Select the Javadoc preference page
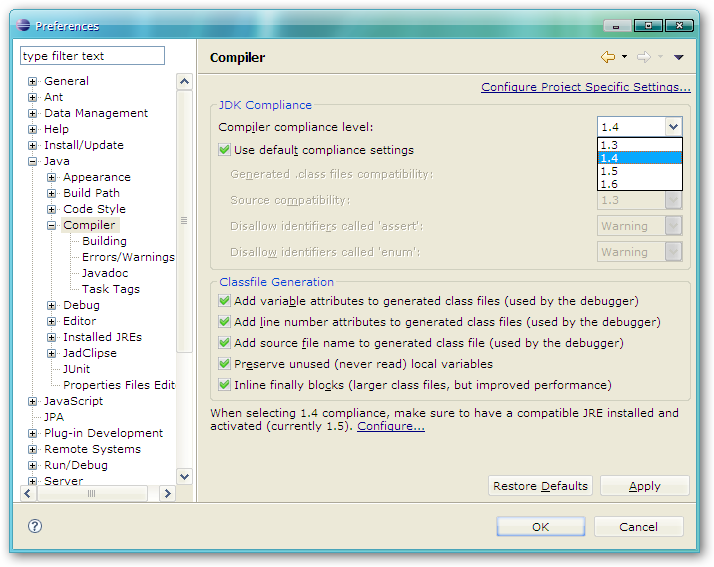 pyautogui.click(x=105, y=273)
